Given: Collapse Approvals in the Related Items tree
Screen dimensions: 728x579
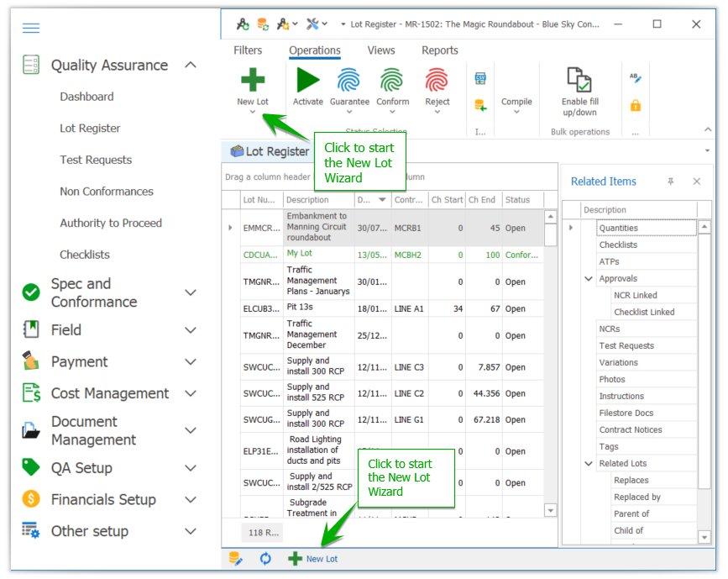Looking at the screenshot, I should (588, 278).
